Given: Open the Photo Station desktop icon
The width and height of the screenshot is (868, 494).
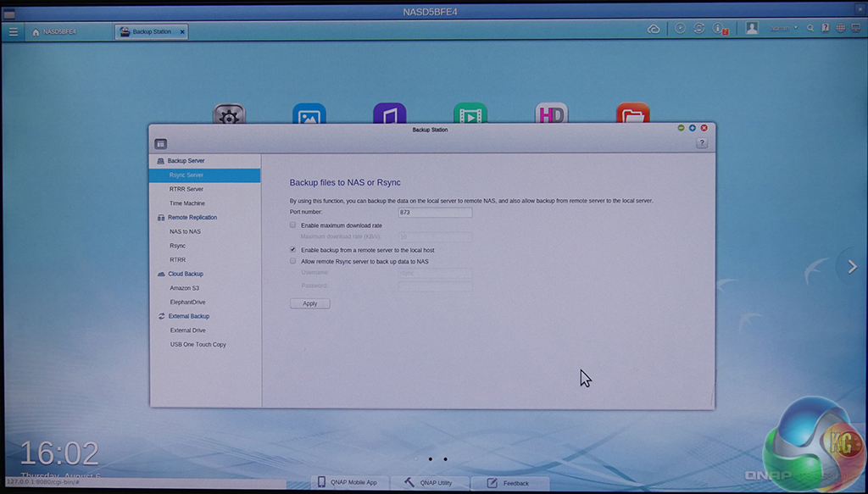Looking at the screenshot, I should coord(309,114).
